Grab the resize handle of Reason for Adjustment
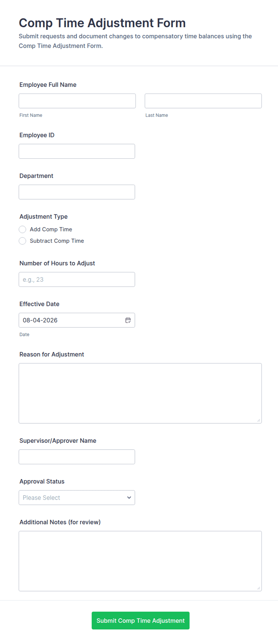This screenshot has width=278, height=644. pyautogui.click(x=259, y=420)
